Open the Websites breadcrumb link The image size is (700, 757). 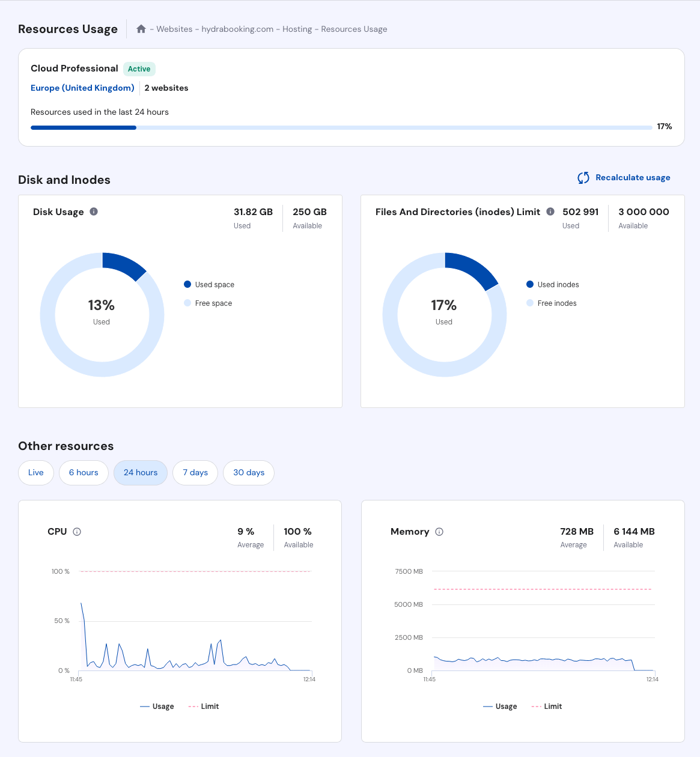coord(174,29)
